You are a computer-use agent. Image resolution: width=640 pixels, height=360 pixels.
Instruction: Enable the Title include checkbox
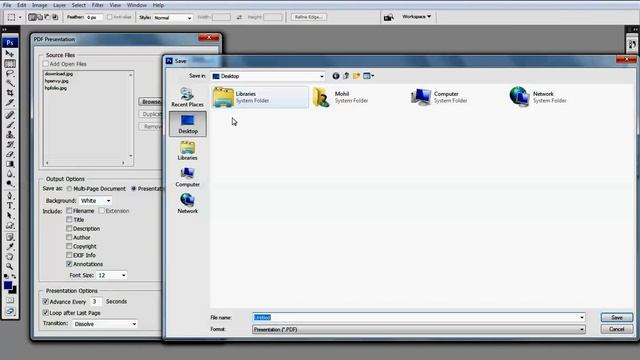69,220
